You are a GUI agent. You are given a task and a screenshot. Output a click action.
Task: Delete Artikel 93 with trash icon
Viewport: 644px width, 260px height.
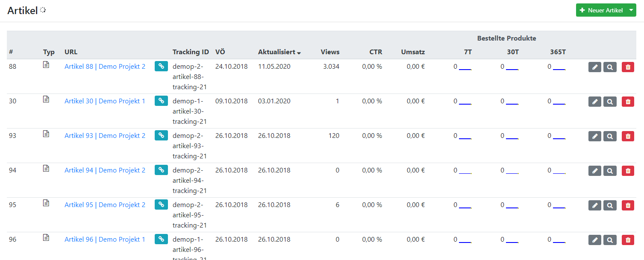[x=628, y=136]
